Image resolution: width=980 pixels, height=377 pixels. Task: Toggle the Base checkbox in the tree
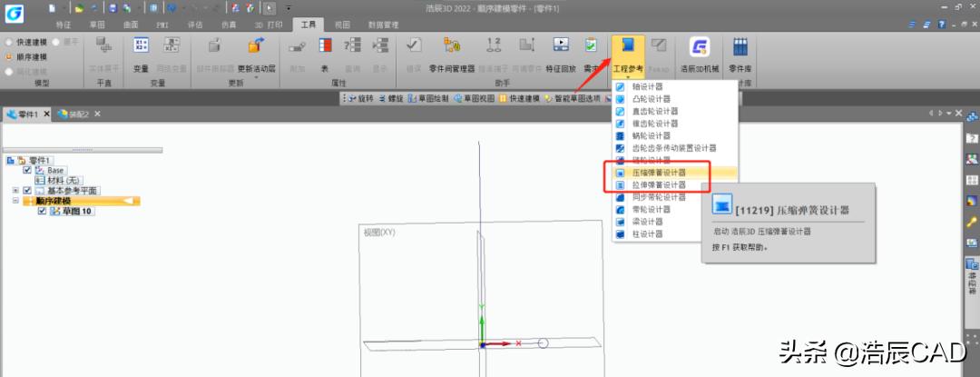tap(27, 170)
